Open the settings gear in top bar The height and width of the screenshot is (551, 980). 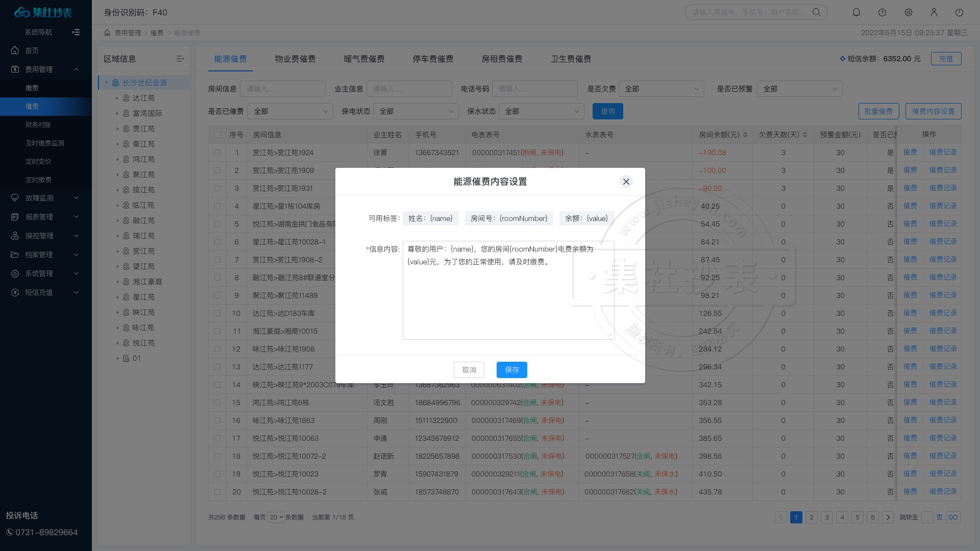coord(908,12)
